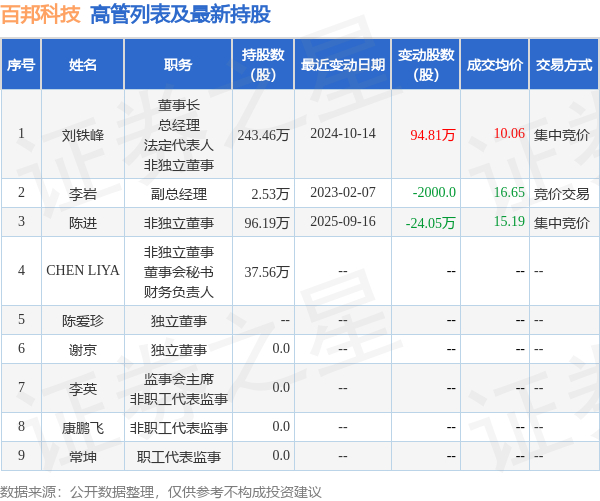Click the date 2024-10-14
Viewport: 600px width, 501px height.
[x=343, y=134]
